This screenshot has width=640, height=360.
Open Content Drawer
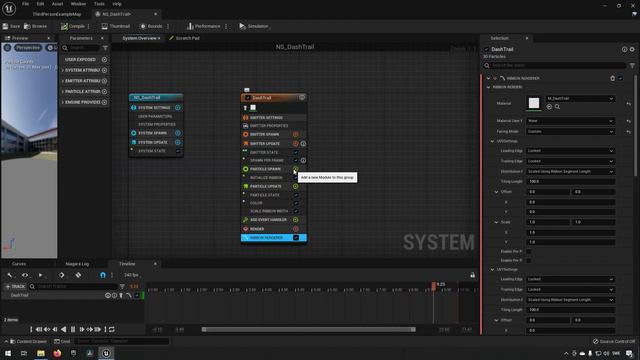(x=28, y=341)
